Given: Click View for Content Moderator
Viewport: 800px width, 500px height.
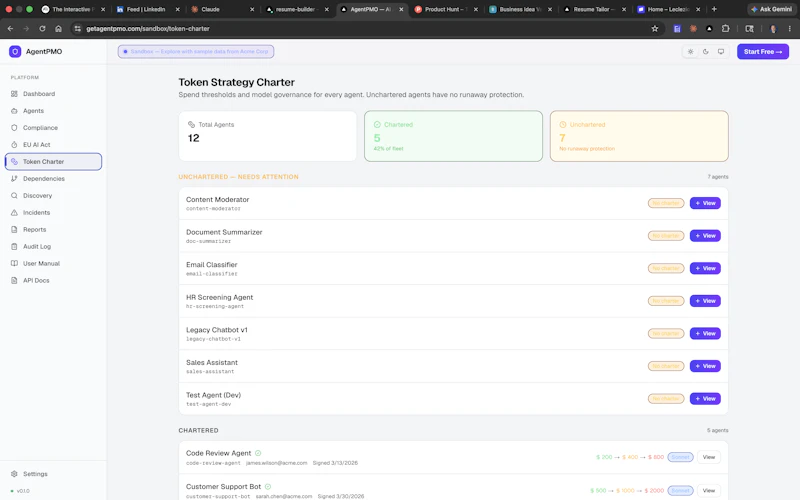Looking at the screenshot, I should click(x=705, y=203).
